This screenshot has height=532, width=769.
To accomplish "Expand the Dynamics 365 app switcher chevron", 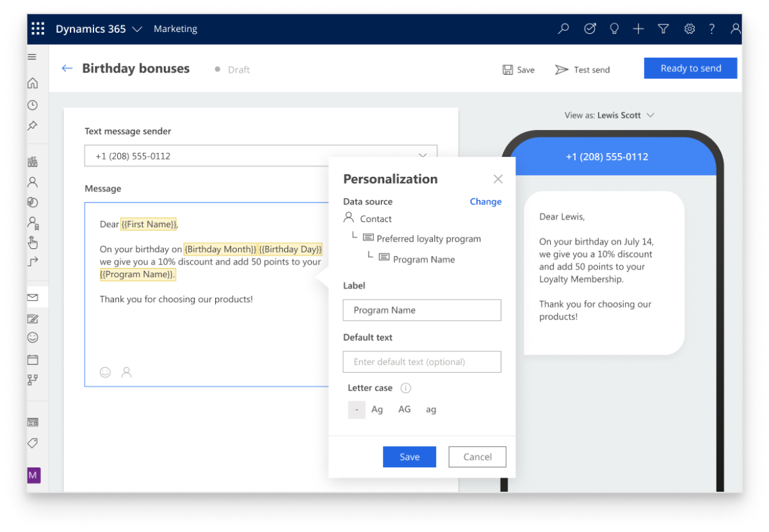I will [137, 29].
